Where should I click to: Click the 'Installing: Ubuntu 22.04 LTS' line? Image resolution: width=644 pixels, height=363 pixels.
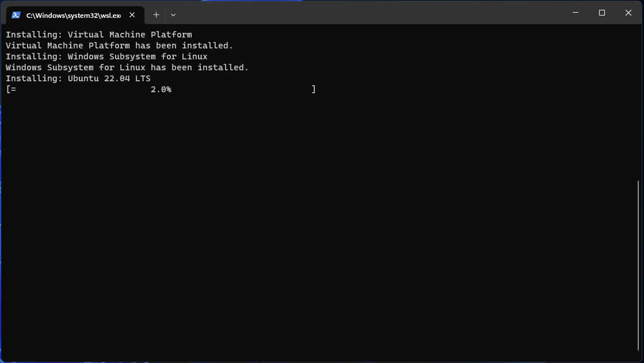click(x=78, y=78)
